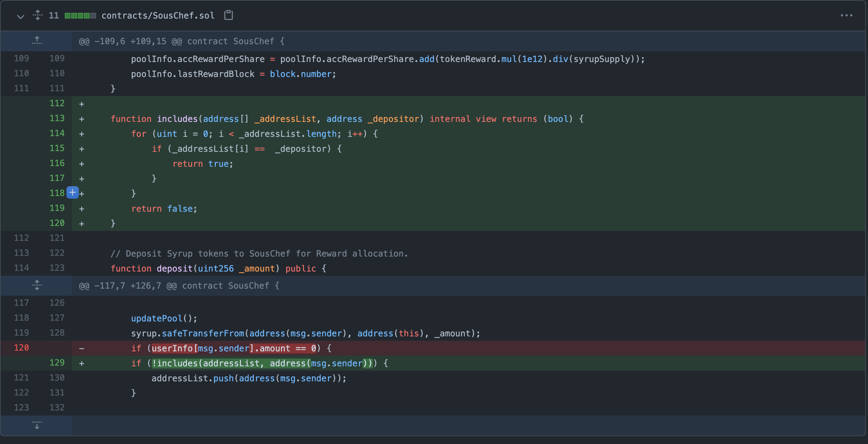Click deleted line number 120
This screenshot has width=868, height=444.
tap(21, 348)
